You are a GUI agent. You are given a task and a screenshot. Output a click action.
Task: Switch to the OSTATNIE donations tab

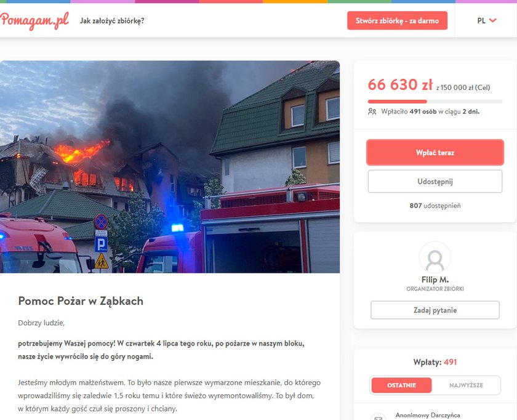(x=401, y=385)
